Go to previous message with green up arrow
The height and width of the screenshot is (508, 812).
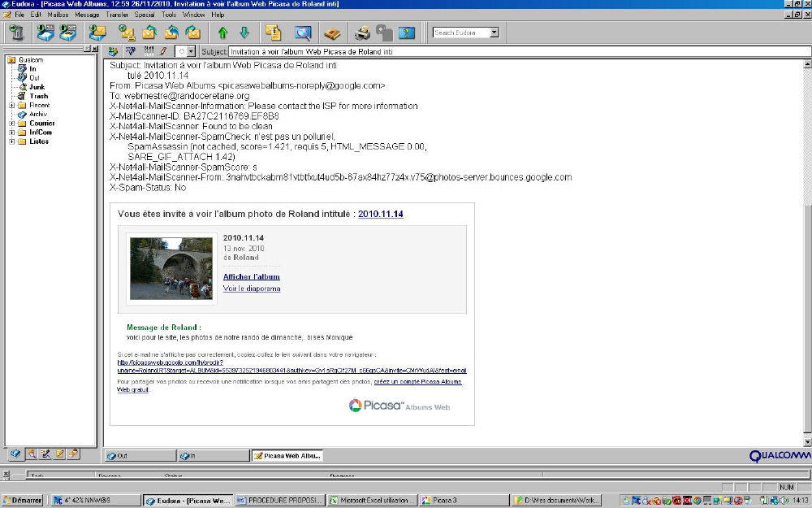point(222,33)
